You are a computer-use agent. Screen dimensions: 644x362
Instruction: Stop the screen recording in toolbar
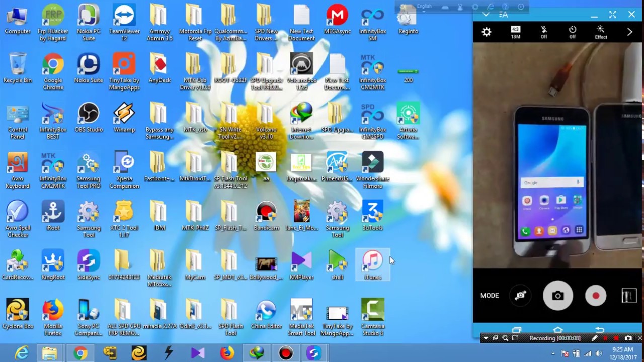click(616, 338)
